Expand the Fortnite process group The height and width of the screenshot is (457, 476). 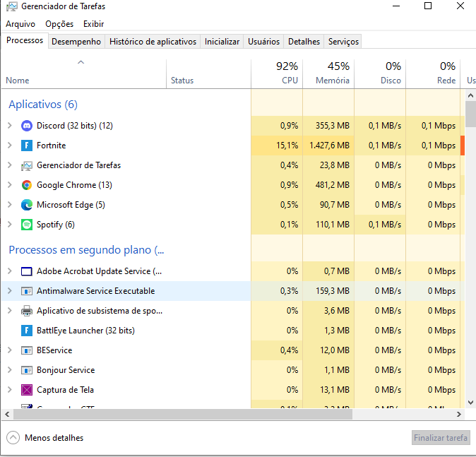(10, 145)
